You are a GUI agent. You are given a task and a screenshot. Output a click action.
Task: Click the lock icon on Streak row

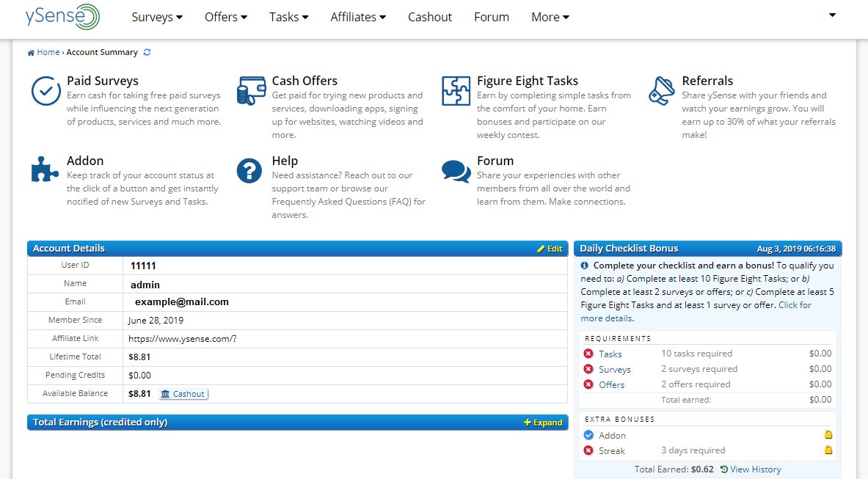pos(828,450)
